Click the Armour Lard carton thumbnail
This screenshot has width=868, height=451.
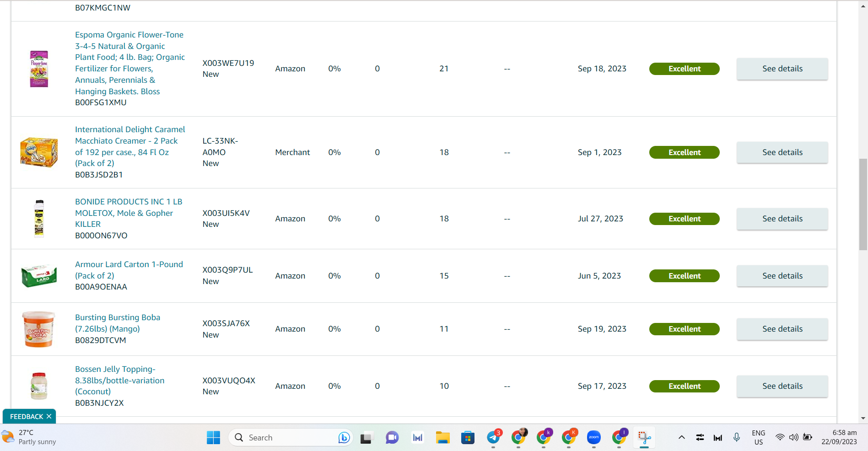(x=39, y=276)
